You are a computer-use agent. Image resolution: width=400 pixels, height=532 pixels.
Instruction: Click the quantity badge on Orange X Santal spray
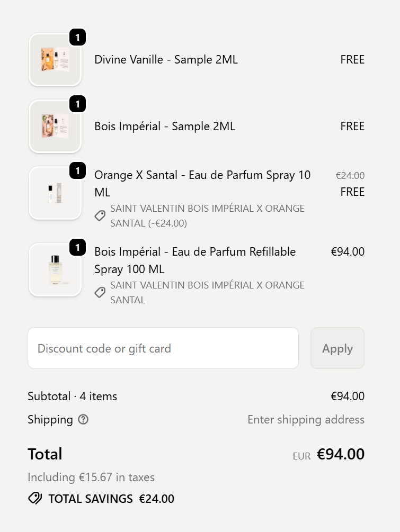78,171
